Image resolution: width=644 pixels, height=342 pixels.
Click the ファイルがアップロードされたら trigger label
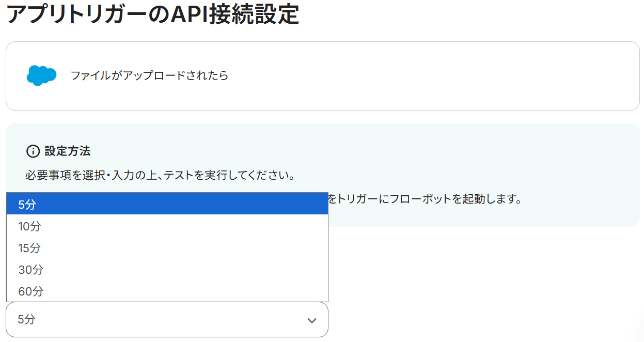point(149,76)
